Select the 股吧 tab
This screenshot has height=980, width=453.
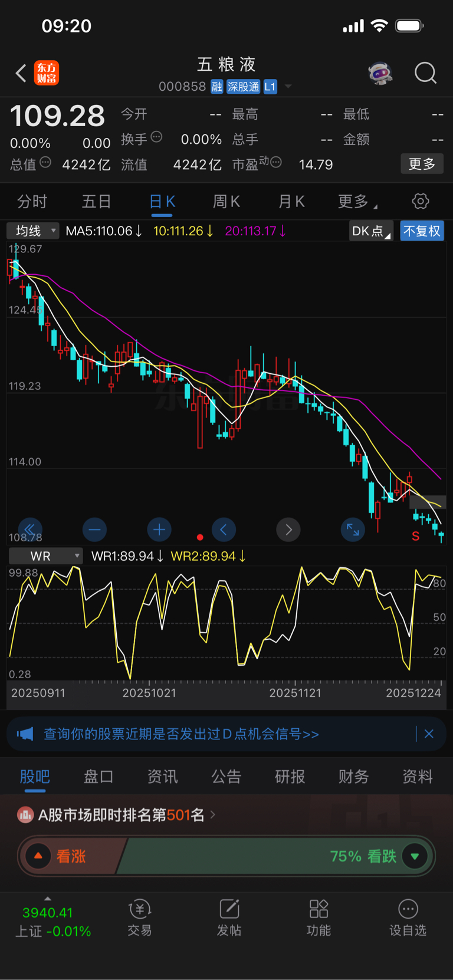tap(35, 777)
